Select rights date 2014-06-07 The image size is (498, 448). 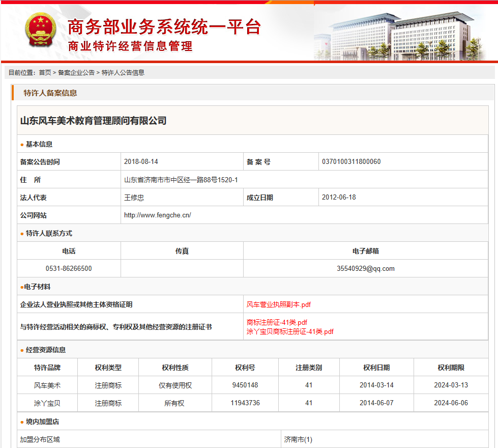tap(376, 403)
